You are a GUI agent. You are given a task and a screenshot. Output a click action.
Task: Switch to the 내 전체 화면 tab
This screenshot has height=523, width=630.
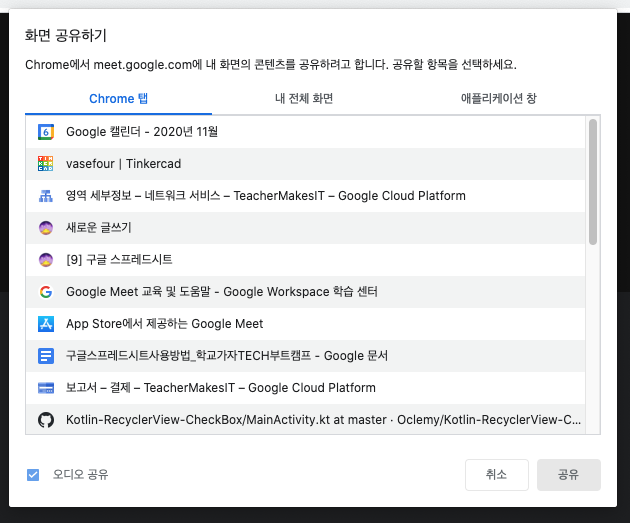point(304,99)
